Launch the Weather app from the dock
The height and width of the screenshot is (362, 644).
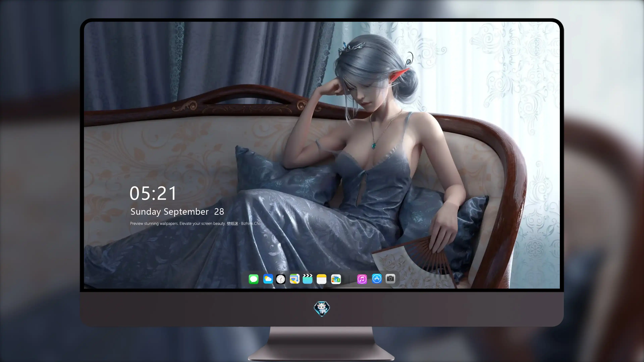pyautogui.click(x=268, y=279)
